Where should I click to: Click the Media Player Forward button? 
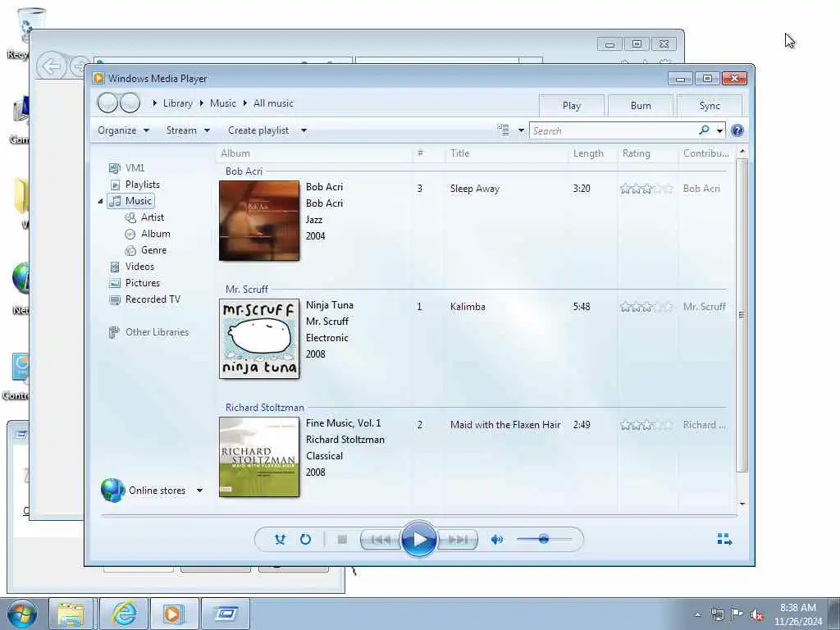pyautogui.click(x=130, y=103)
